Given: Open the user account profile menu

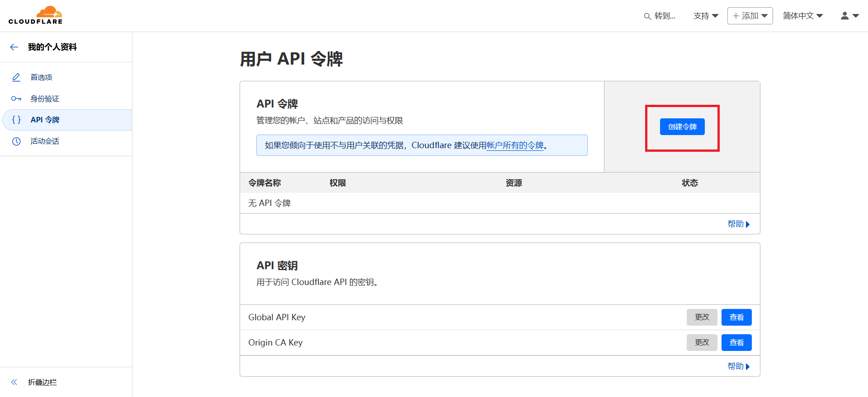Looking at the screenshot, I should tap(849, 16).
